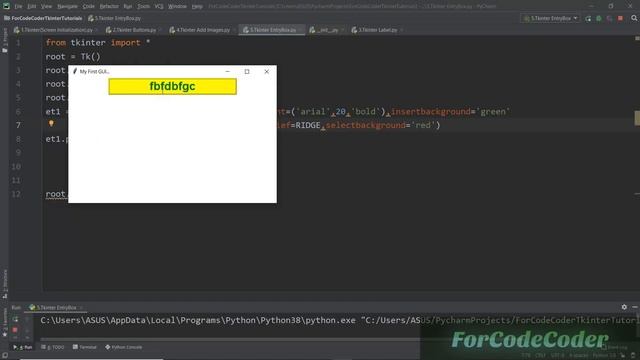The width and height of the screenshot is (640, 360).
Task: Open the Terminal tool window
Action: (x=84, y=347)
